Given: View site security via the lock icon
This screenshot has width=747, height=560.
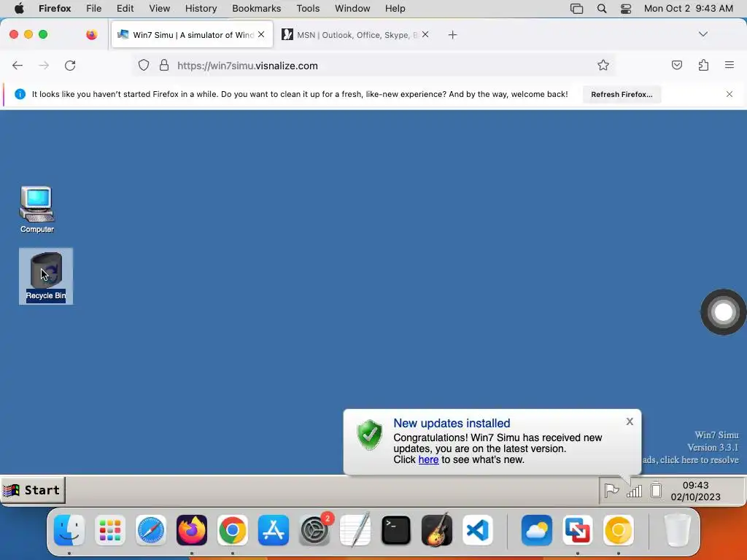Looking at the screenshot, I should pos(164,65).
